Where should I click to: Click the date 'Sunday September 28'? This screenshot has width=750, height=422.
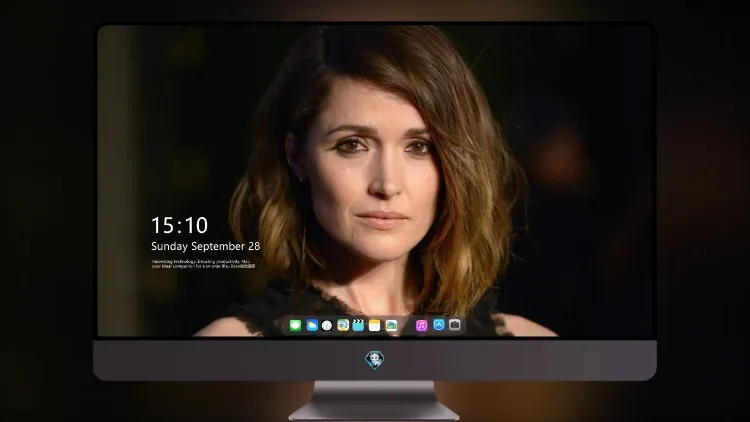[206, 246]
